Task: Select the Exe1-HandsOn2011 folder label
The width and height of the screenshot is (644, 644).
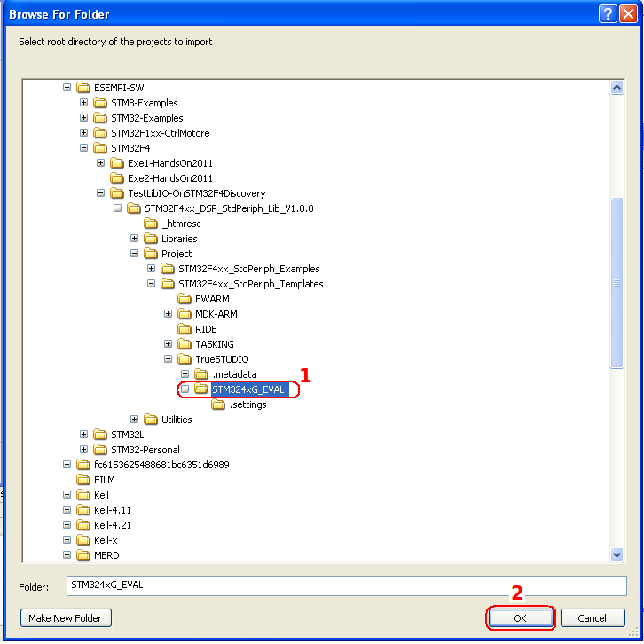Action: tap(170, 163)
